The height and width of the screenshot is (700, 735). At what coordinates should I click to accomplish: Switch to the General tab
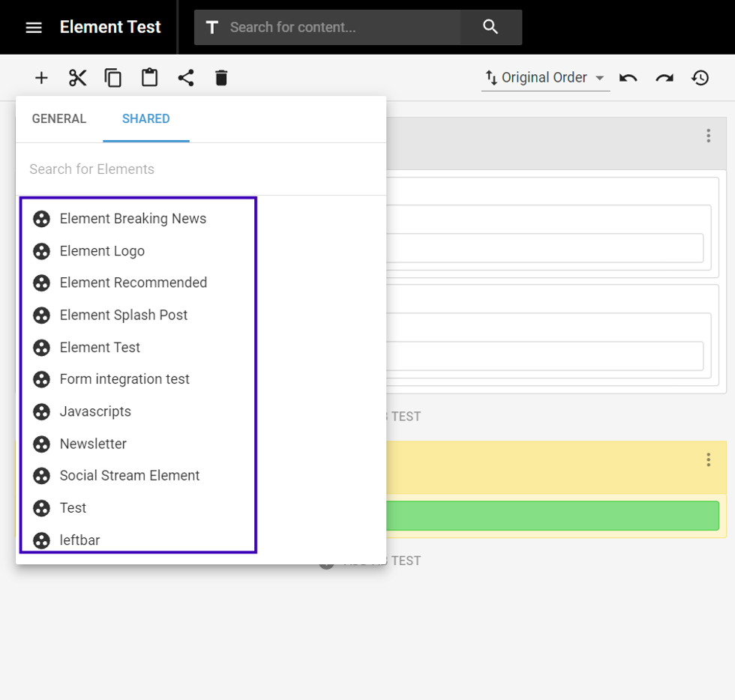(x=59, y=119)
